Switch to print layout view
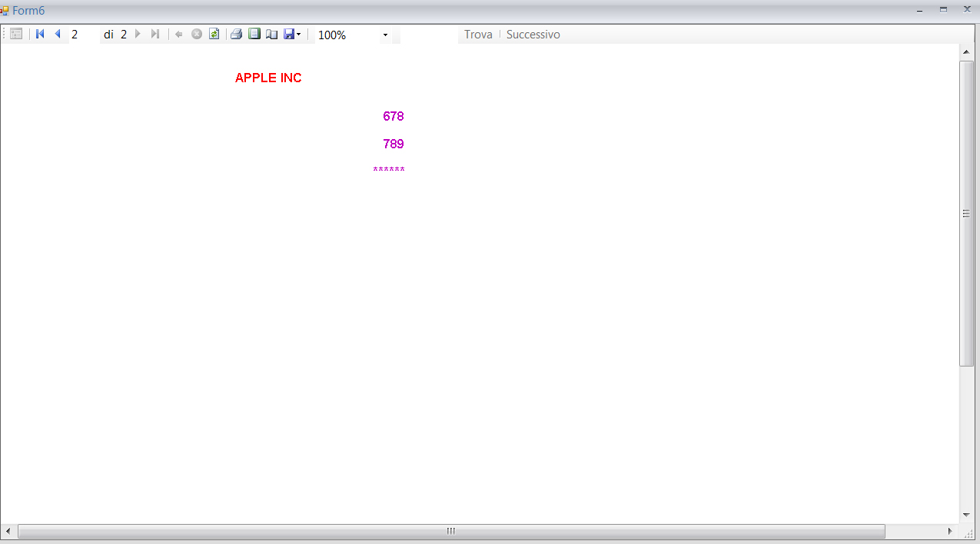This screenshot has width=980, height=544. tap(254, 34)
